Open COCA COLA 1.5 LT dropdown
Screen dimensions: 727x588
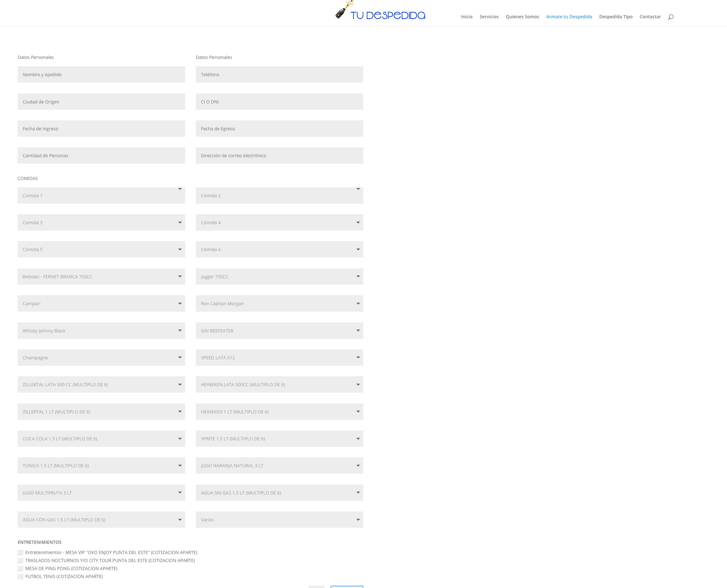[x=101, y=439]
